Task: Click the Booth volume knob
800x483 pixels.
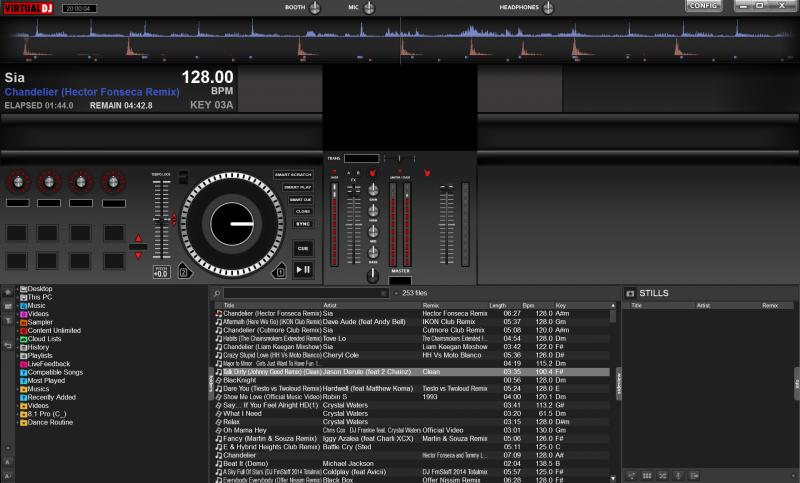Action: click(x=315, y=8)
